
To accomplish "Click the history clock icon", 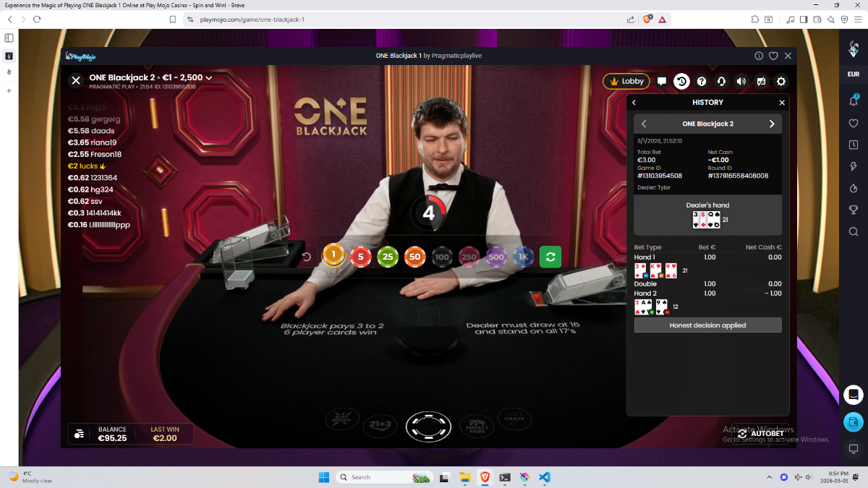I will [681, 82].
